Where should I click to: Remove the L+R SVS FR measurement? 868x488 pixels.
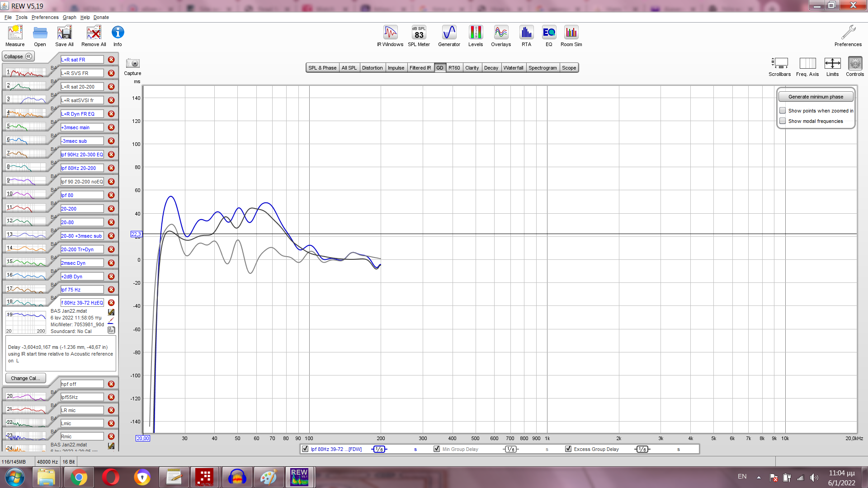tap(111, 73)
